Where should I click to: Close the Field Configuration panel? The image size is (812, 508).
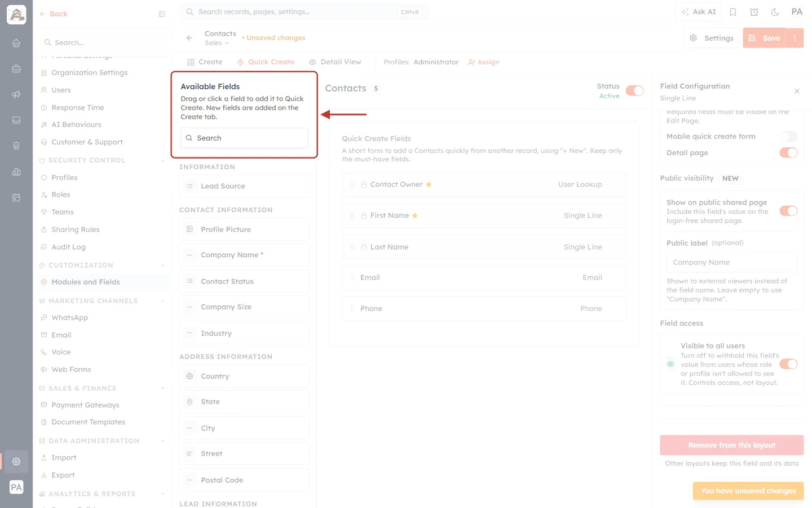click(x=797, y=91)
